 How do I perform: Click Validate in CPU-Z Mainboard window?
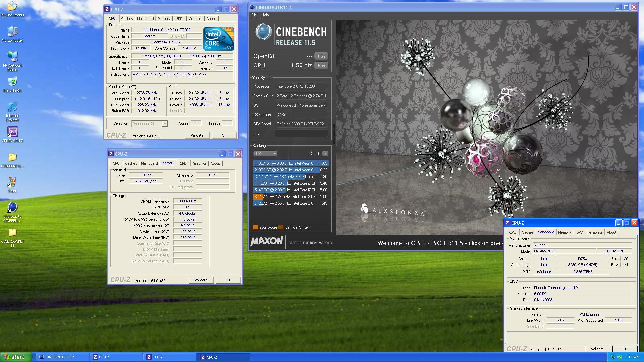(597, 349)
